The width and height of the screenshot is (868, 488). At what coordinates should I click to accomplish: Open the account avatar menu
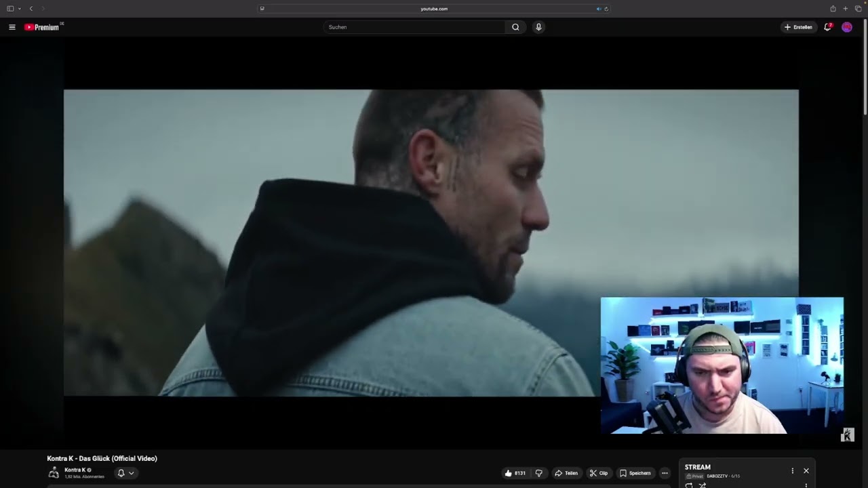(847, 27)
